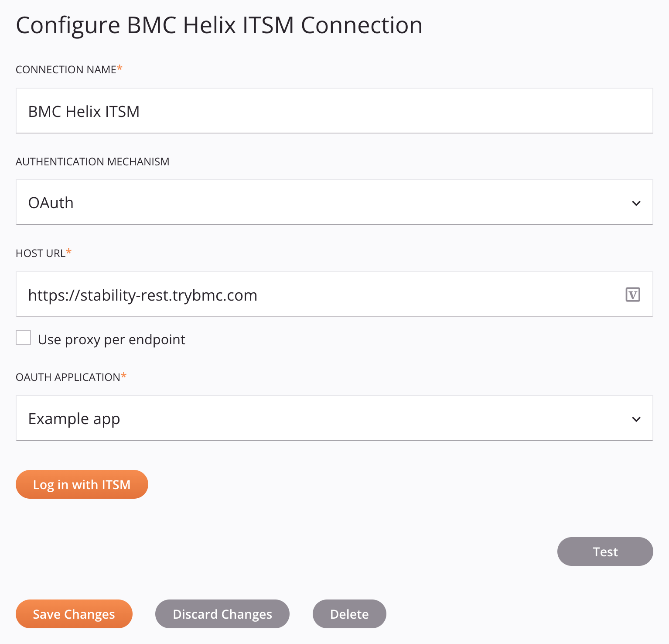Enable the Use proxy per endpoint checkbox
The image size is (669, 644).
(x=24, y=338)
